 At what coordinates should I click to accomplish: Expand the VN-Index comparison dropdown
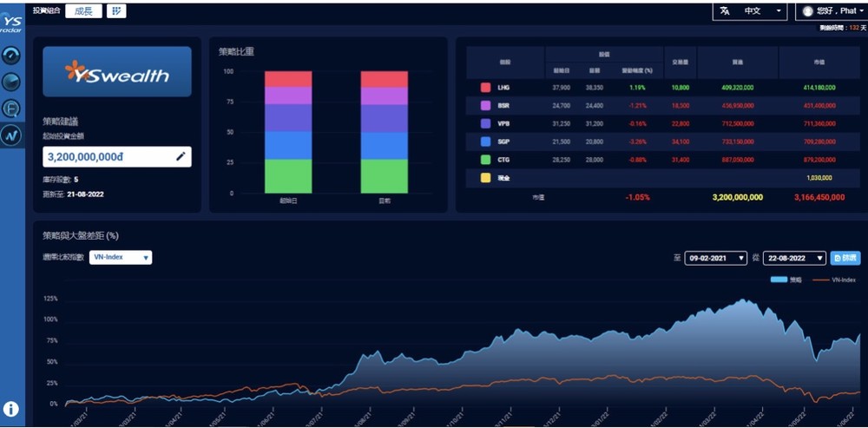coord(121,257)
